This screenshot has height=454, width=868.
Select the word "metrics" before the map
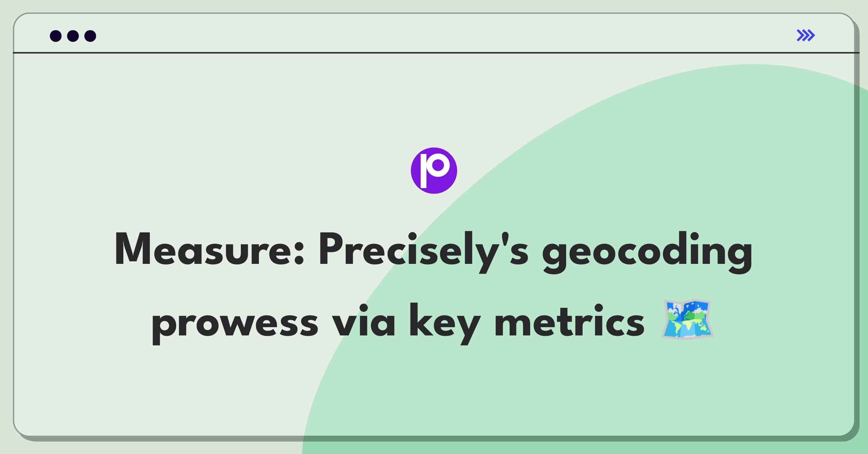click(570, 320)
